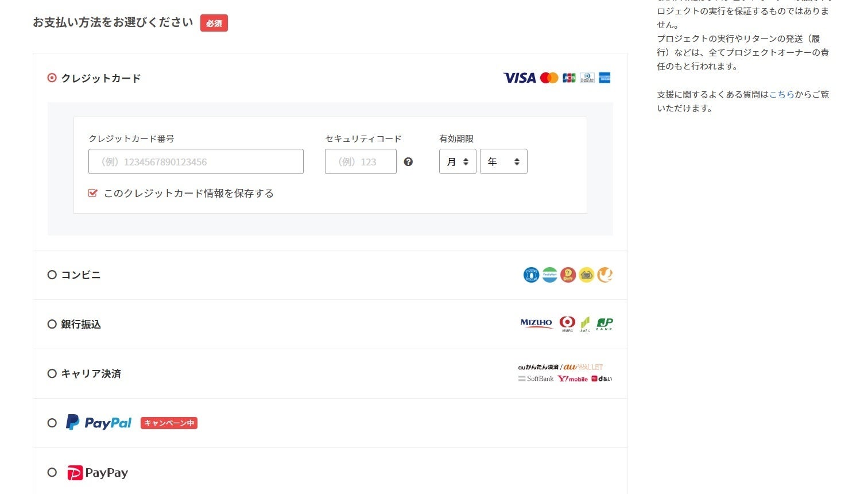Focus the security code input field
The width and height of the screenshot is (868, 494).
(361, 162)
